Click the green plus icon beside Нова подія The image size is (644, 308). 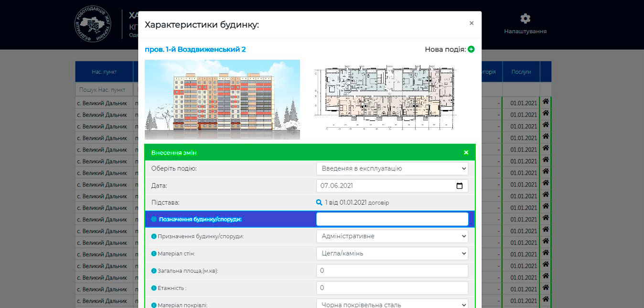(x=471, y=49)
